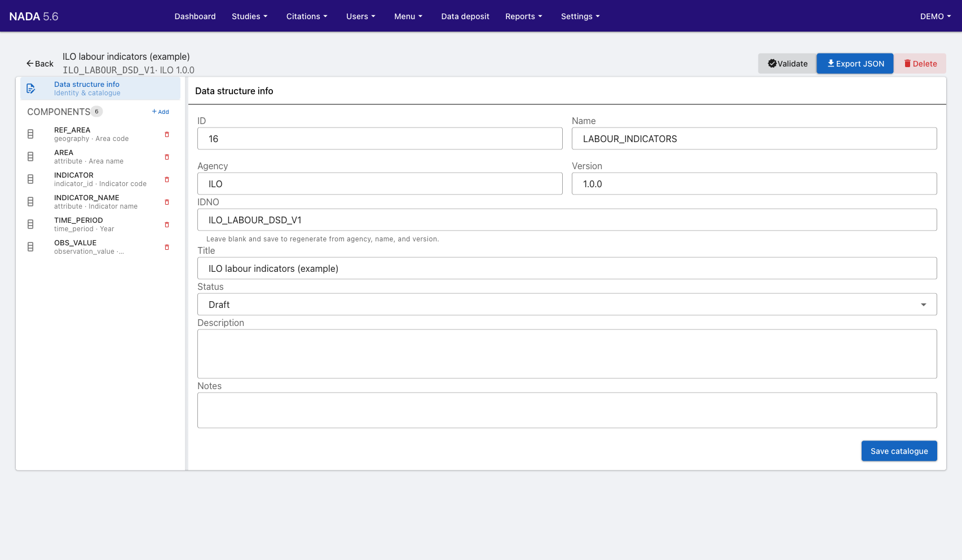962x560 pixels.
Task: Delete the TIME_PERIOD component
Action: 167,224
